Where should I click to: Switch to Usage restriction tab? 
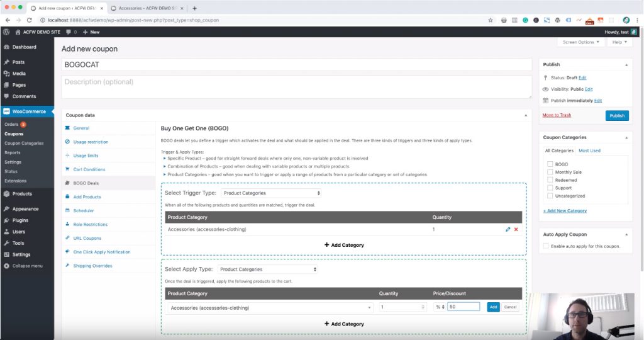tap(91, 142)
